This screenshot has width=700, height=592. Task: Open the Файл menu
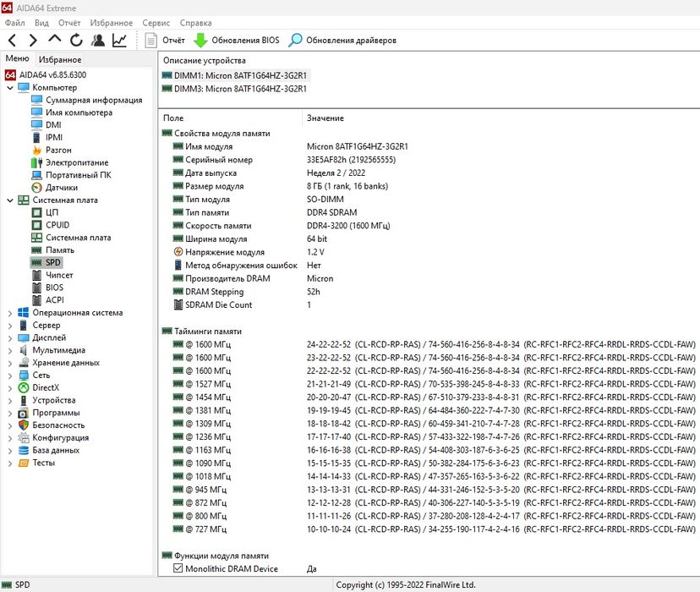[x=15, y=23]
